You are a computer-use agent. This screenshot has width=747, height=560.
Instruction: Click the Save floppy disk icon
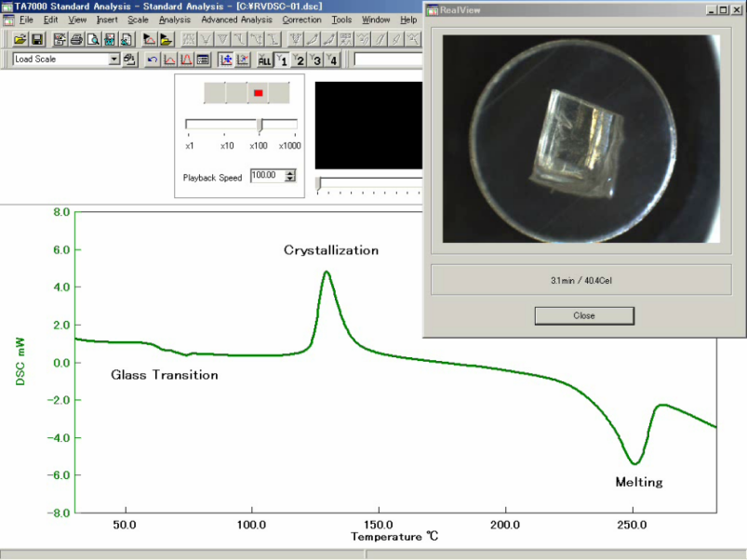click(x=37, y=39)
